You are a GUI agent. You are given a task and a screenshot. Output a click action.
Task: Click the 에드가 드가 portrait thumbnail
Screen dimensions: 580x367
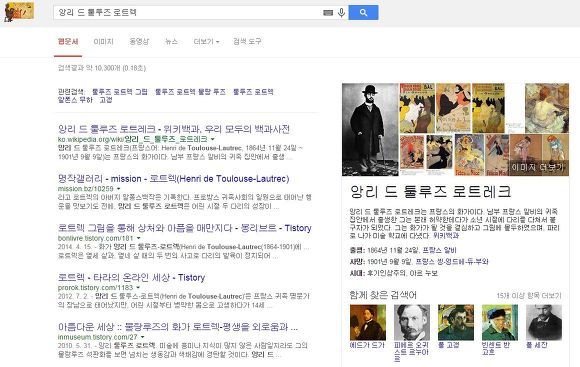(x=368, y=323)
